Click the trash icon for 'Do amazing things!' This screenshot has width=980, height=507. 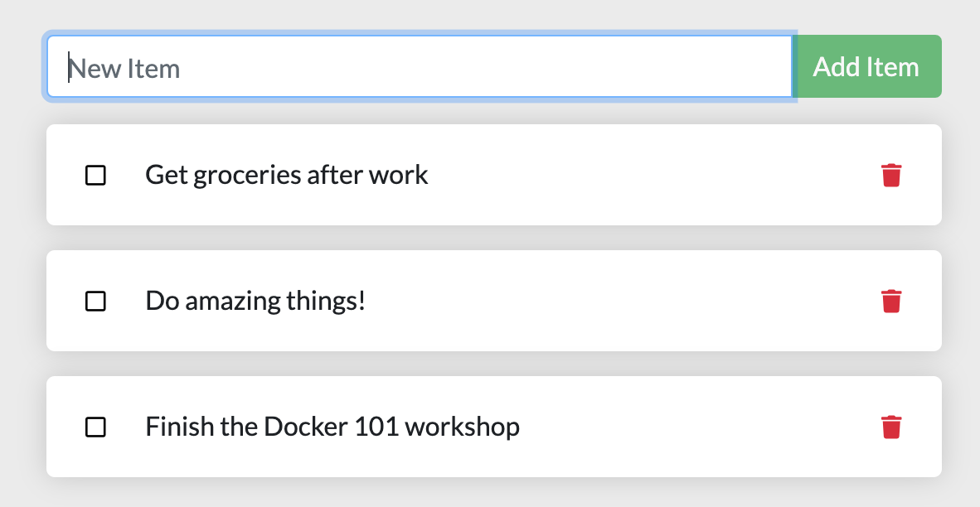click(891, 301)
